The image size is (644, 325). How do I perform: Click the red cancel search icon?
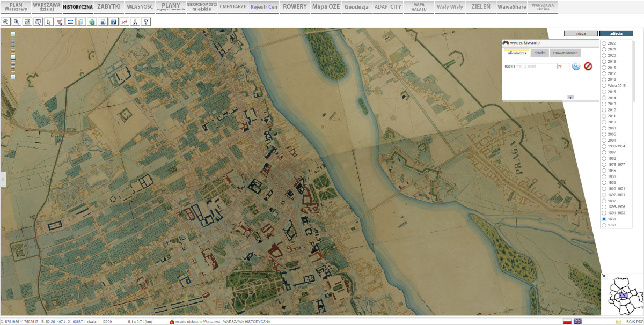pos(588,66)
